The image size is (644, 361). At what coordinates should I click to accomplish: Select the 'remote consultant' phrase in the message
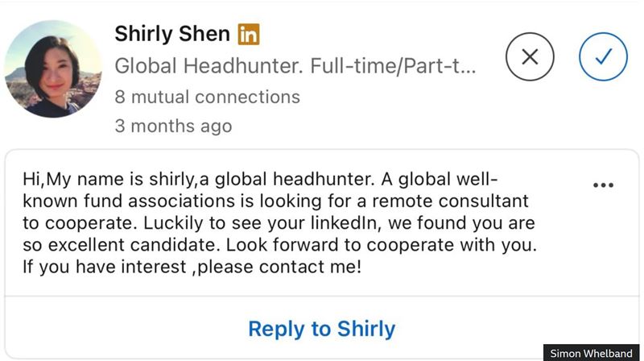[x=459, y=199]
